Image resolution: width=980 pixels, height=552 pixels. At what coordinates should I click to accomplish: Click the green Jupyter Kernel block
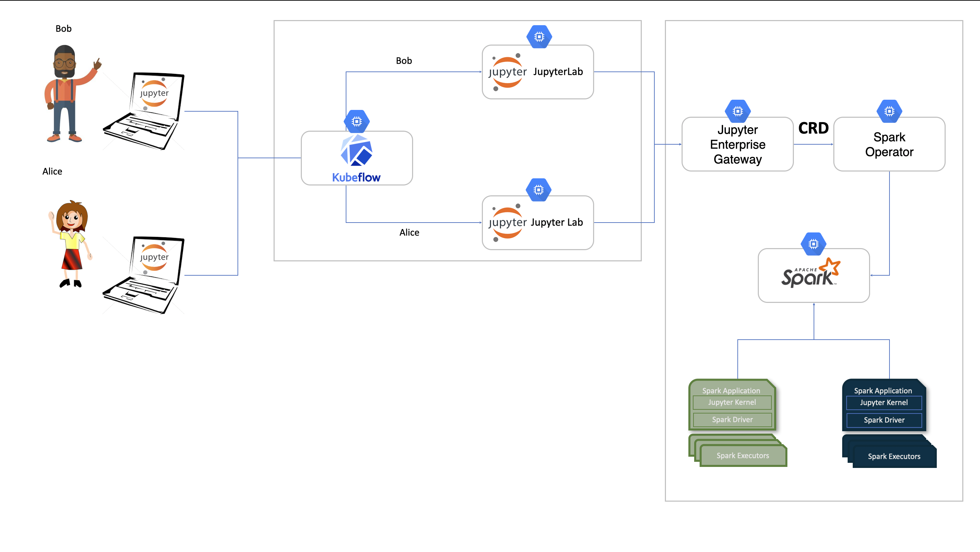click(x=732, y=403)
